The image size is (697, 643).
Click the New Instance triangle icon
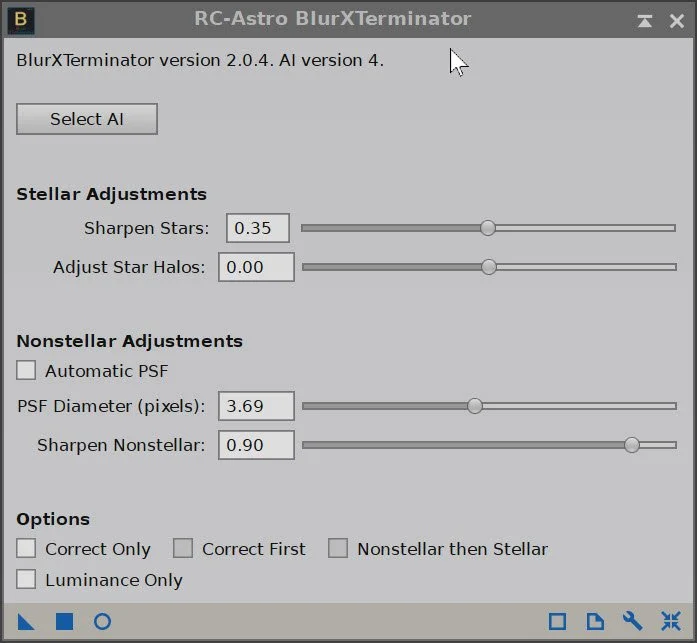click(26, 621)
